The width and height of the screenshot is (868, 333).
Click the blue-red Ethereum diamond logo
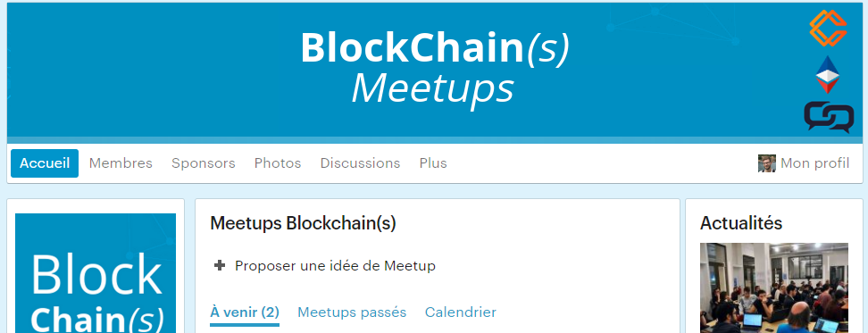828,75
